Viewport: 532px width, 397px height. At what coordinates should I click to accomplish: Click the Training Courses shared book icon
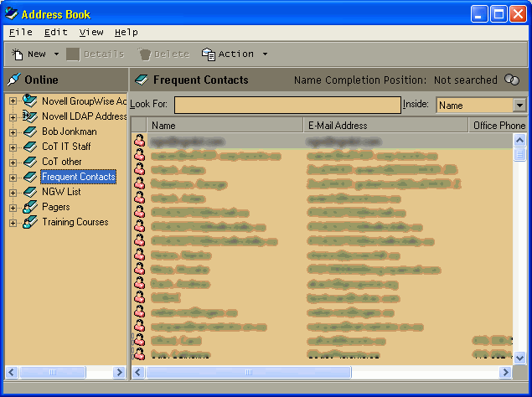pos(30,222)
